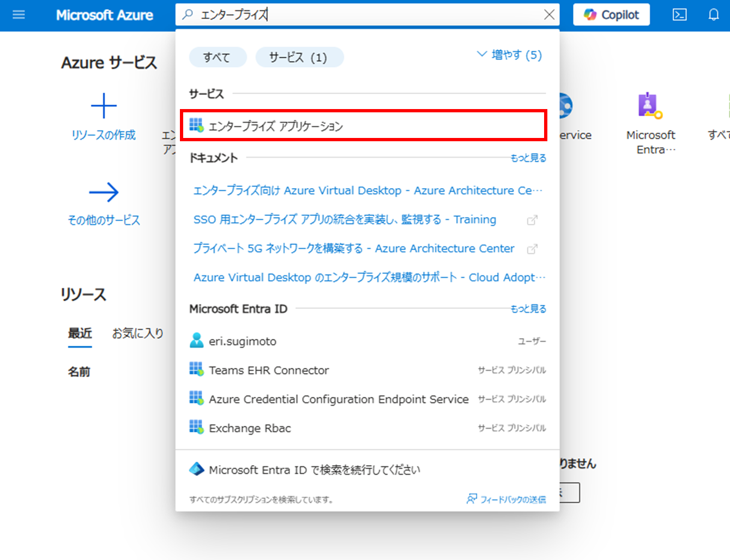
Task: Click the arrow icon for その他のサービス
Action: coord(104,192)
